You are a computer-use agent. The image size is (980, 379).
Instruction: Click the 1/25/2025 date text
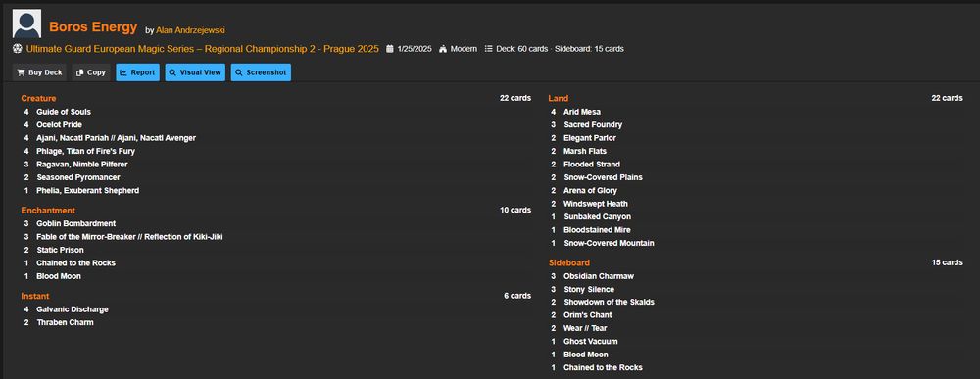pyautogui.click(x=415, y=49)
